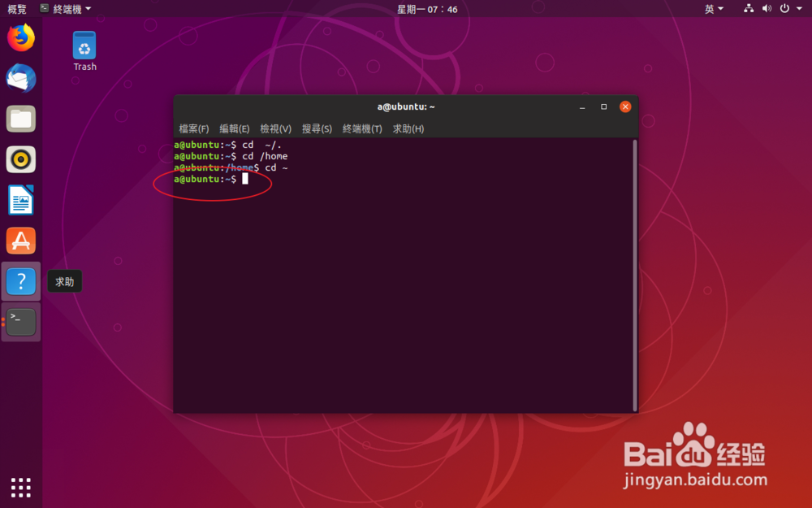Maximize the terminal window
This screenshot has height=508, width=812.
603,106
